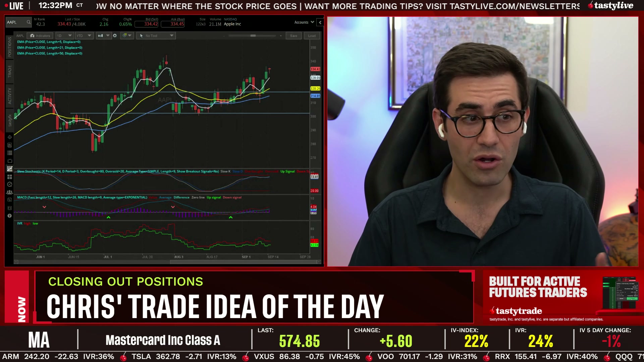
Task: Open the news feed sidebar icon
Action: 10,145
